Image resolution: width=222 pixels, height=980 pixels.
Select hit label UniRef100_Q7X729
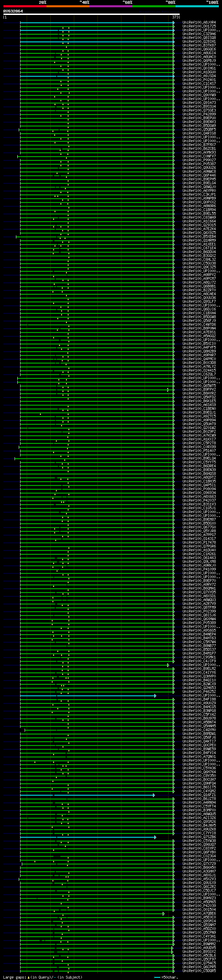pos(199,864)
